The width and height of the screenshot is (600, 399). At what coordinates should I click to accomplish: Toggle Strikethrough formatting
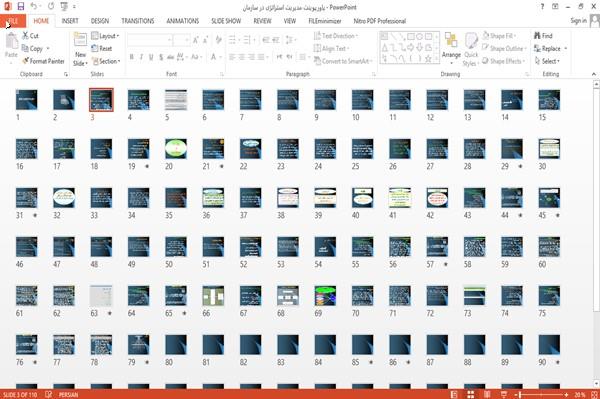(170, 57)
